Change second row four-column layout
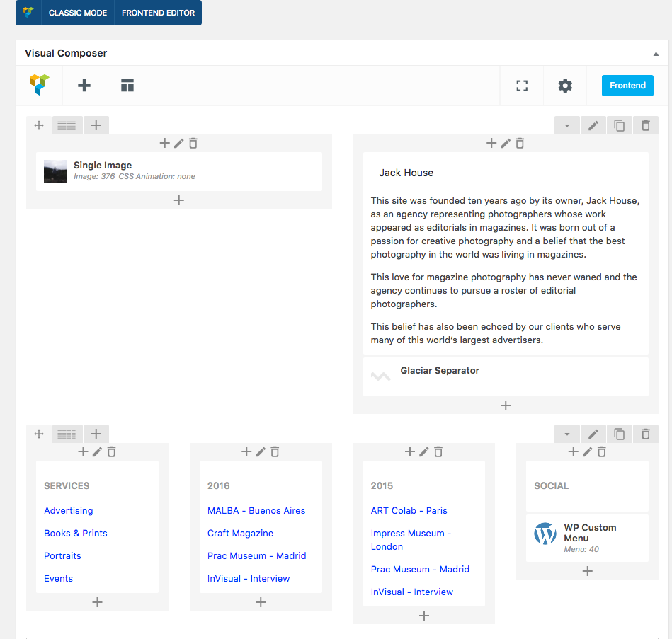The image size is (672, 639). pyautogui.click(x=67, y=434)
